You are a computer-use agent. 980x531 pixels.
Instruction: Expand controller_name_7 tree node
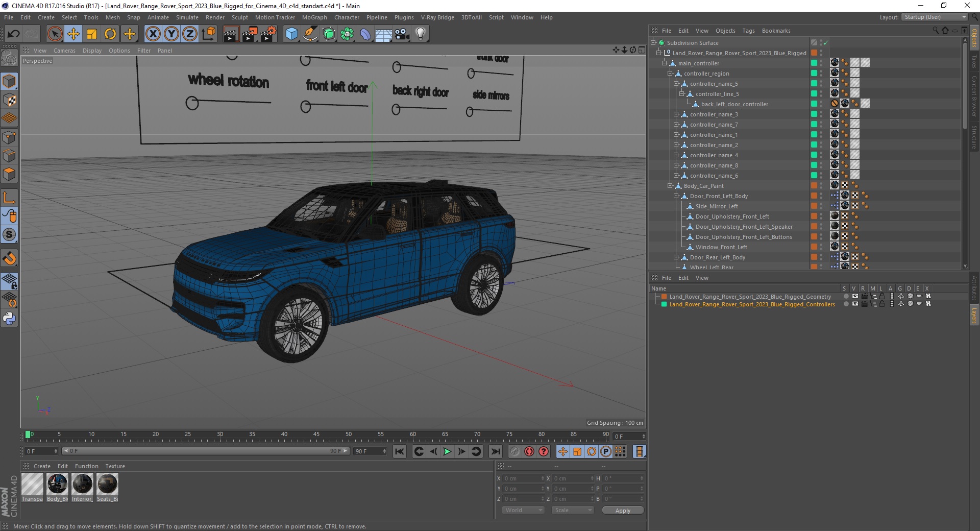click(676, 125)
